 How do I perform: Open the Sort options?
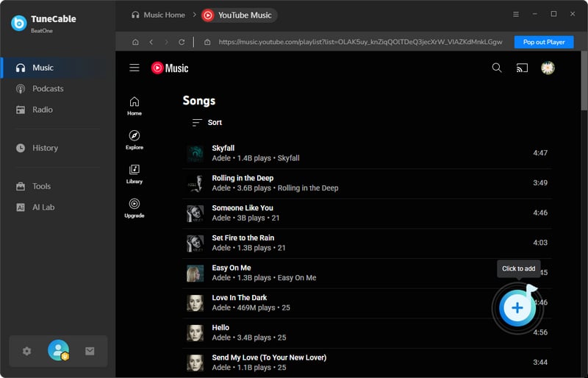(x=207, y=122)
